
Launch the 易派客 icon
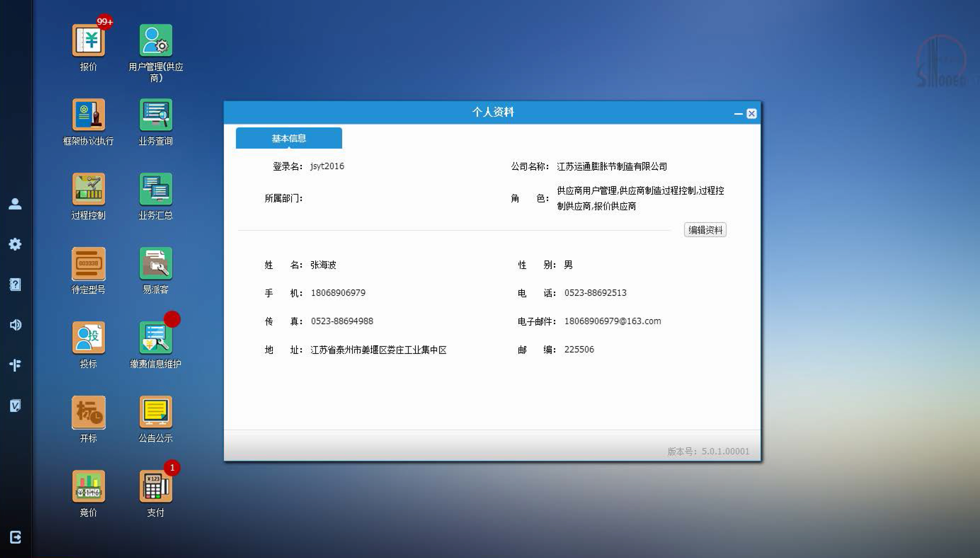coord(156,263)
